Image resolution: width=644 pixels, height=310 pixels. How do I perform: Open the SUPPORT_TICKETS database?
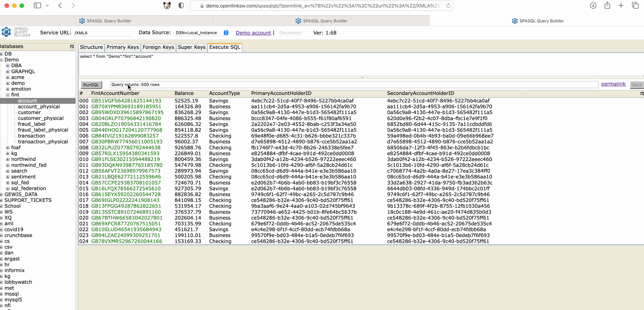(x=28, y=200)
